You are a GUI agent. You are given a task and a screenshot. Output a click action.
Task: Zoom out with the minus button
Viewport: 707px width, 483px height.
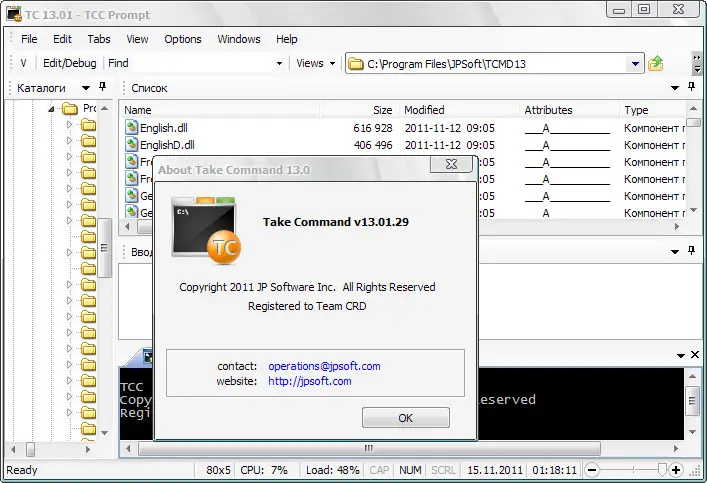pos(592,470)
